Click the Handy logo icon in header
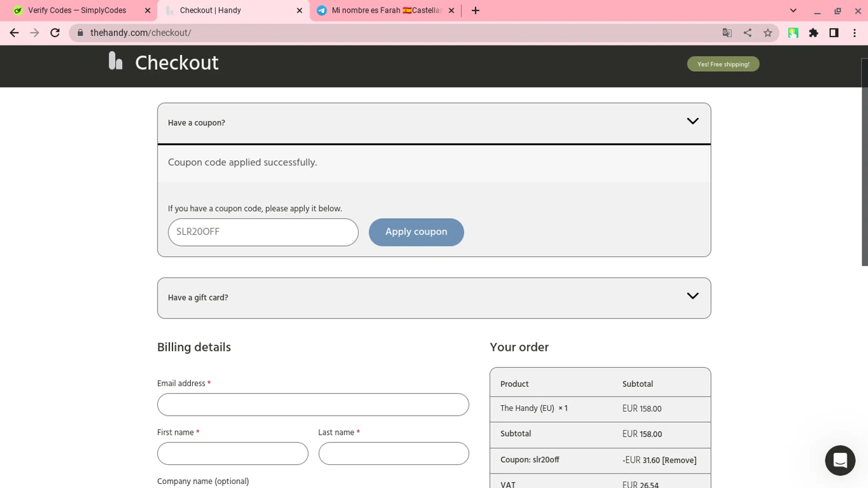The width and height of the screenshot is (868, 488). [116, 60]
